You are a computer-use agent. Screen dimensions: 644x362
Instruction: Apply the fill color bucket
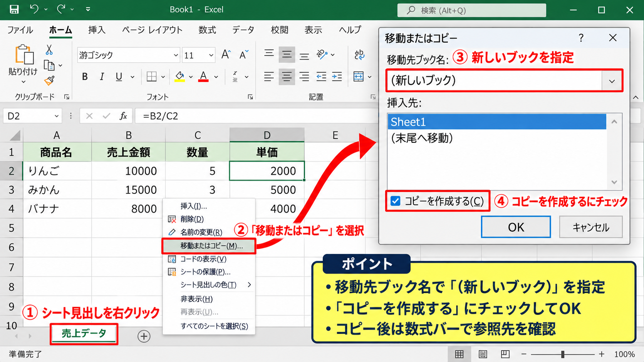179,77
